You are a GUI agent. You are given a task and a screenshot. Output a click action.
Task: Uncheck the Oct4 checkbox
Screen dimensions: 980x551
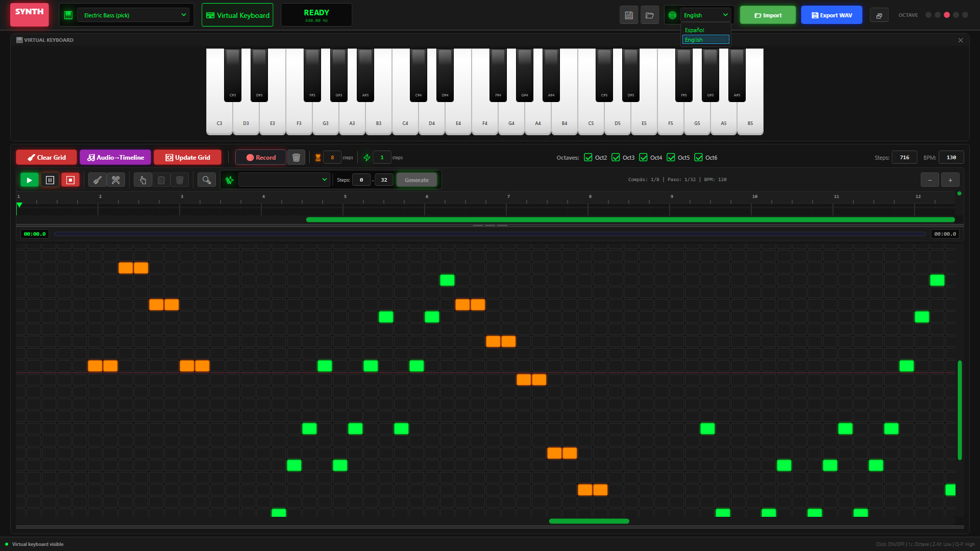click(643, 157)
